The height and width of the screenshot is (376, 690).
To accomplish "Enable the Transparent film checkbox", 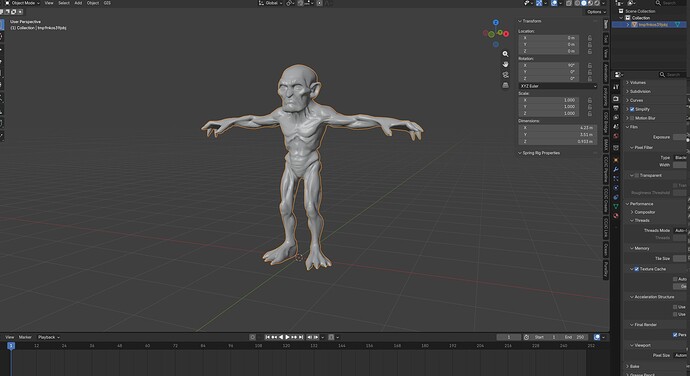I will [x=636, y=175].
